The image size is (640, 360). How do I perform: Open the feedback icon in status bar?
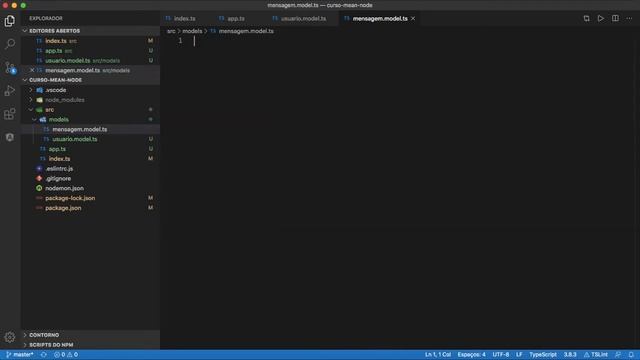click(618, 355)
